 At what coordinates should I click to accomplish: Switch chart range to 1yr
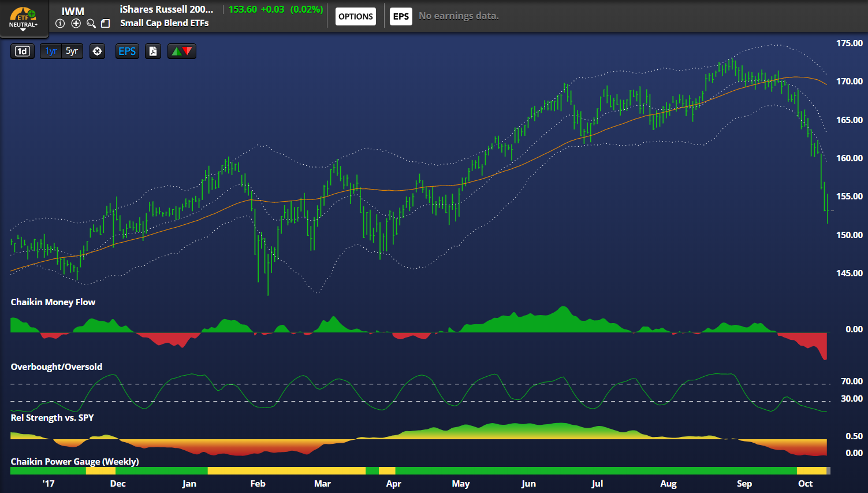coord(51,51)
